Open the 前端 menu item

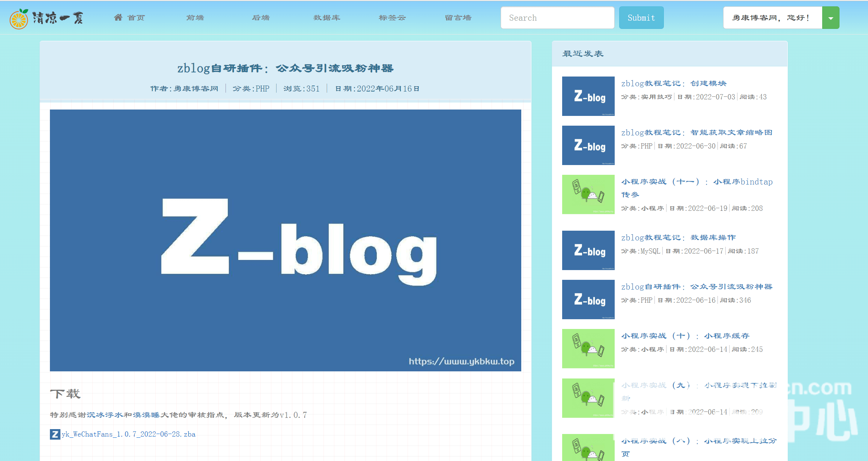(x=195, y=18)
